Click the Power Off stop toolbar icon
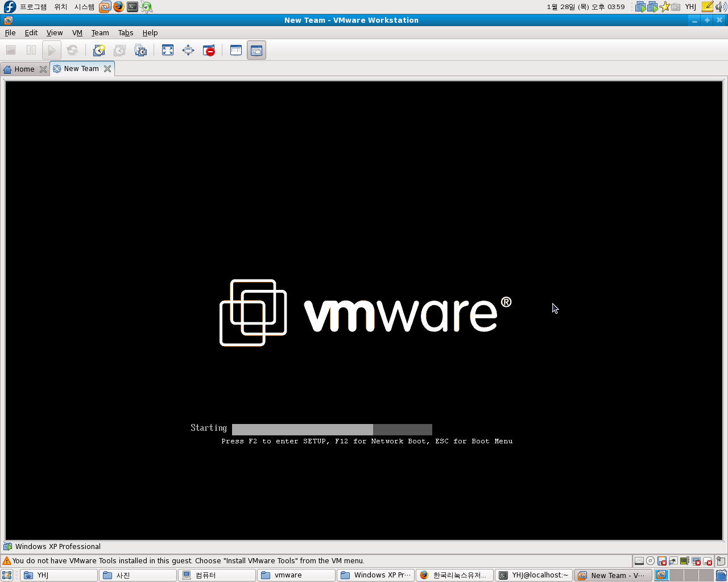The width and height of the screenshot is (728, 582). pyautogui.click(x=11, y=50)
